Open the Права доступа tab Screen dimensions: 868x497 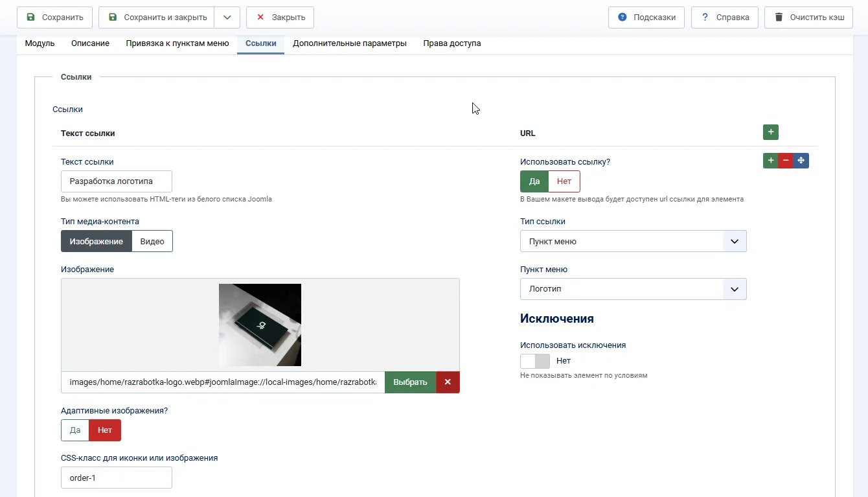coord(451,43)
